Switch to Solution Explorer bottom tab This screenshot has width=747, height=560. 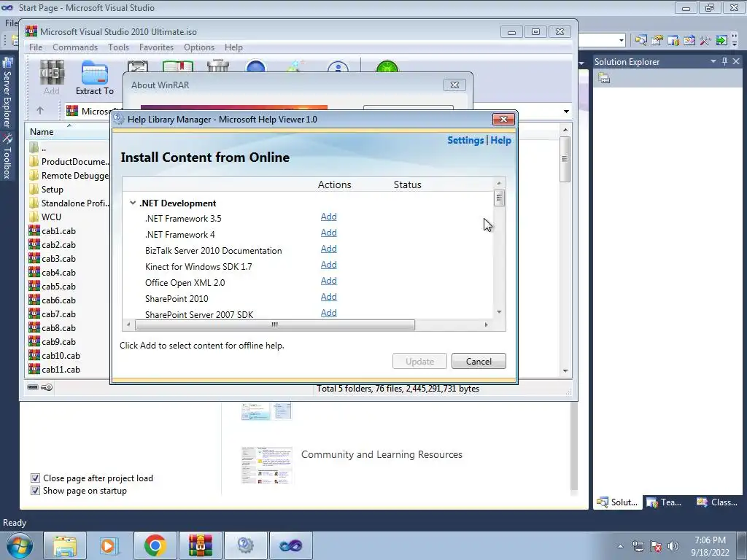point(617,502)
